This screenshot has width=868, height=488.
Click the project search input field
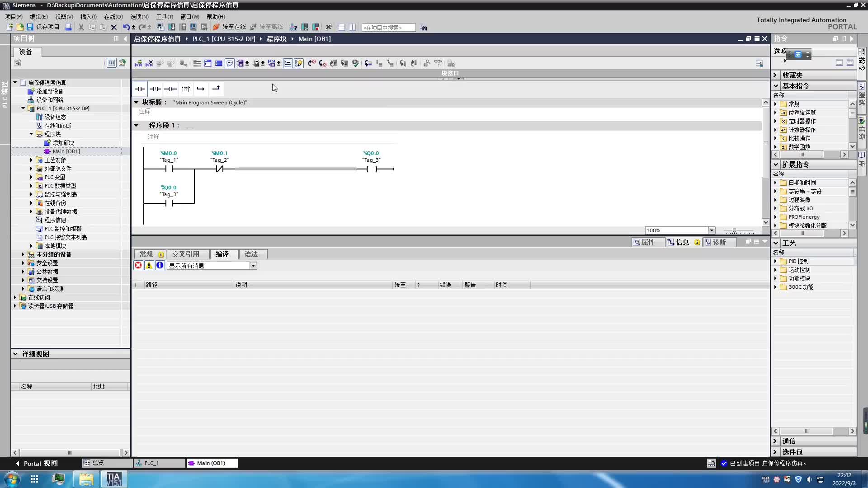[388, 28]
